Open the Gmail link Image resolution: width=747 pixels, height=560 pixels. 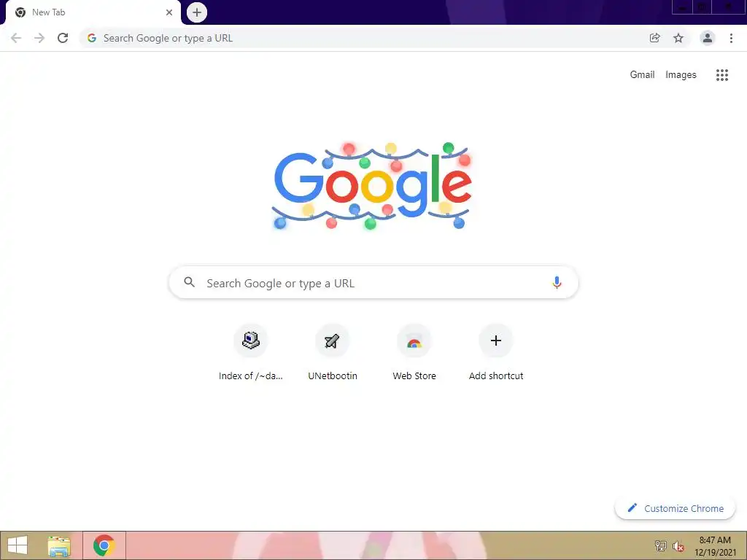(642, 75)
